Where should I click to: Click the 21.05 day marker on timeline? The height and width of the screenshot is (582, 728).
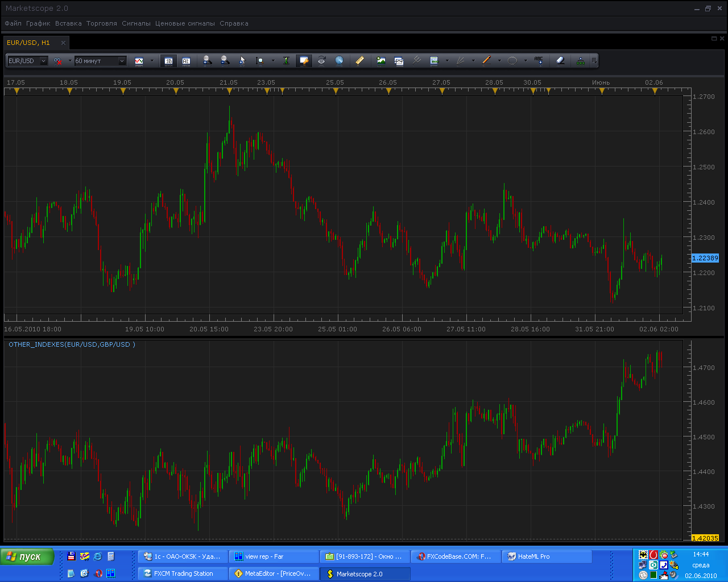229,91
